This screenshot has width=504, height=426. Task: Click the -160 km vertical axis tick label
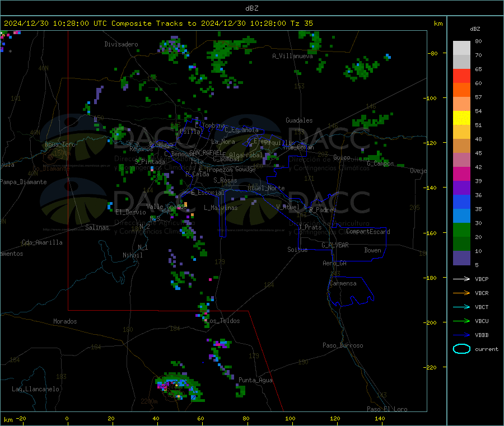click(x=430, y=233)
